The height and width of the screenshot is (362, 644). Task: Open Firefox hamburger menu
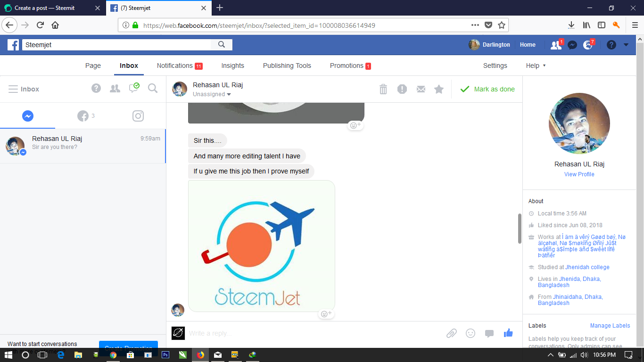tap(635, 25)
